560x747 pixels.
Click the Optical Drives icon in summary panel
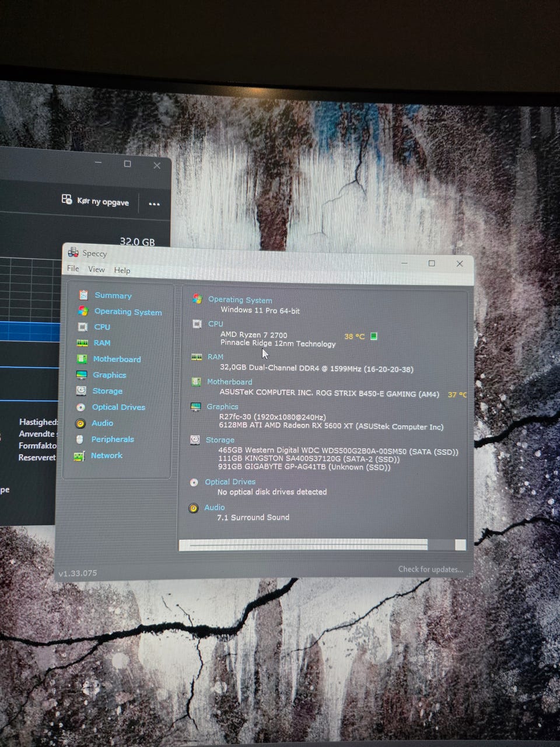click(194, 482)
